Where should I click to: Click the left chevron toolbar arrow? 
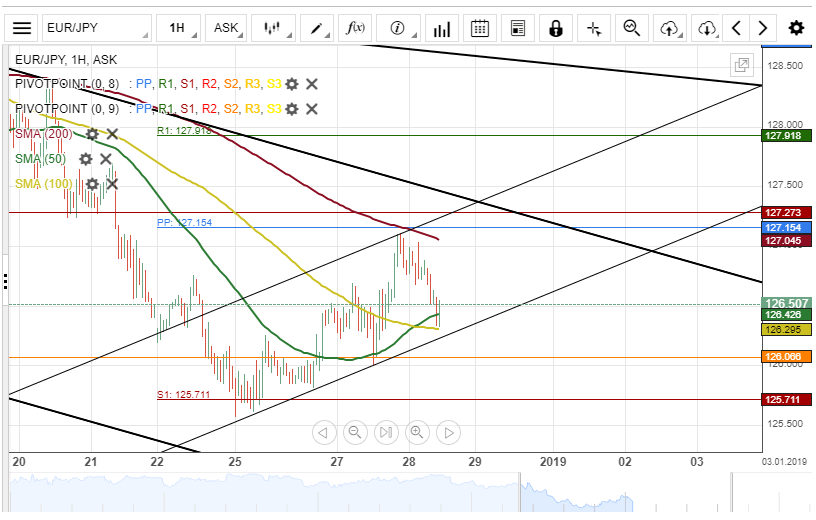point(736,28)
